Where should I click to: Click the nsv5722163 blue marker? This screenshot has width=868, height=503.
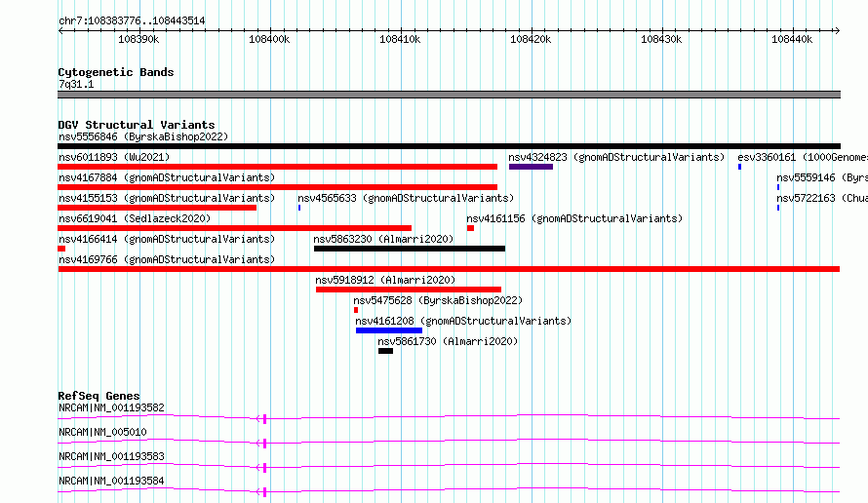[x=778, y=208]
